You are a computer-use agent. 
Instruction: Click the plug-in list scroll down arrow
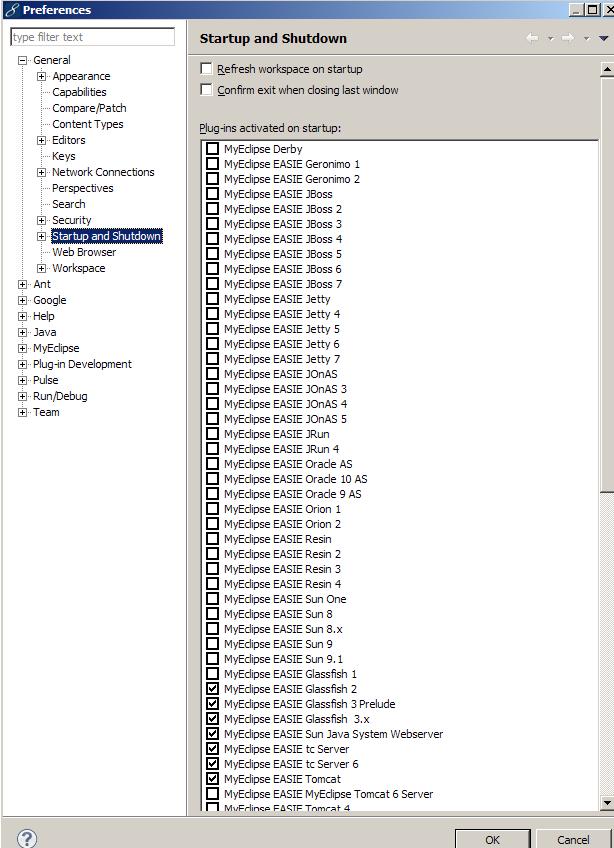[607, 803]
